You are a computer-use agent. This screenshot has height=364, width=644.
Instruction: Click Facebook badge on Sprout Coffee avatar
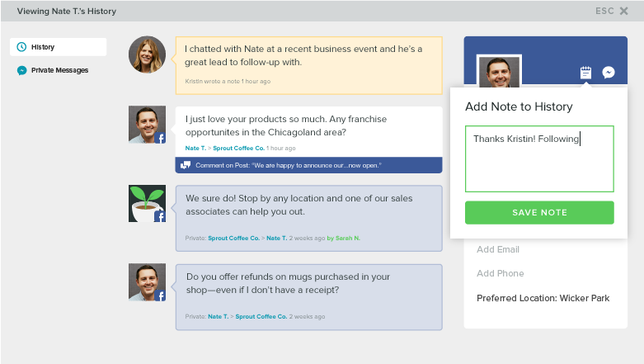(x=160, y=216)
